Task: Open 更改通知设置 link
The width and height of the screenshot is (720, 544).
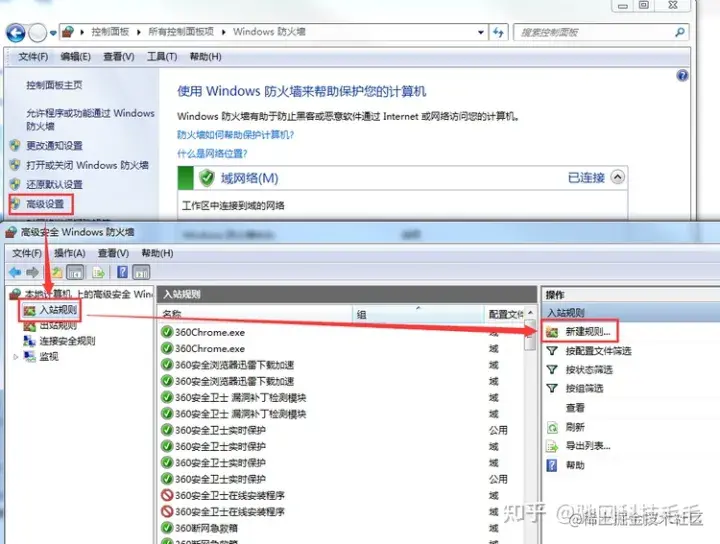Action: point(54,146)
